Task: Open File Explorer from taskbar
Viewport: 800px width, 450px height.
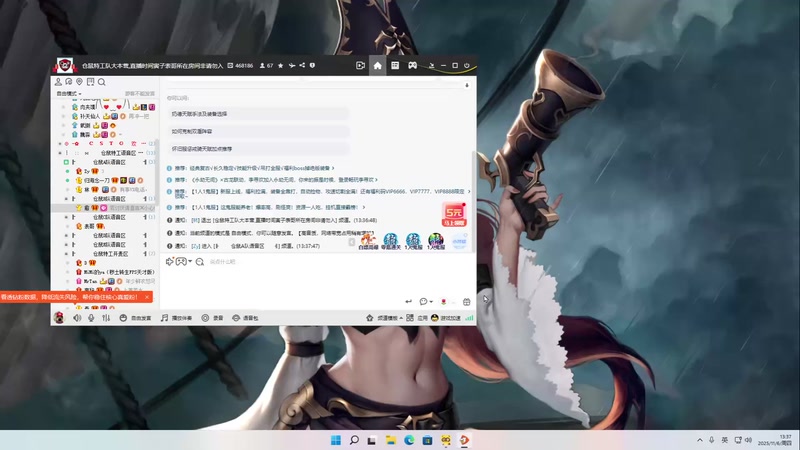Action: click(x=391, y=440)
